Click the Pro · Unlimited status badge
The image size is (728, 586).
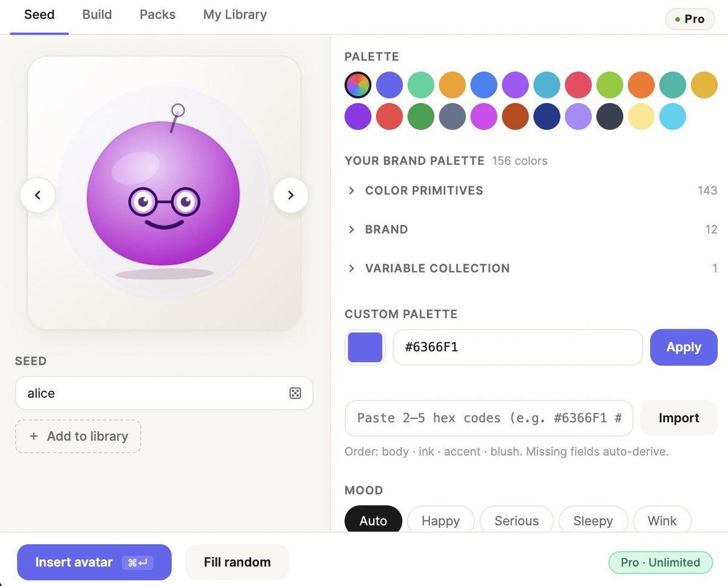tap(661, 562)
